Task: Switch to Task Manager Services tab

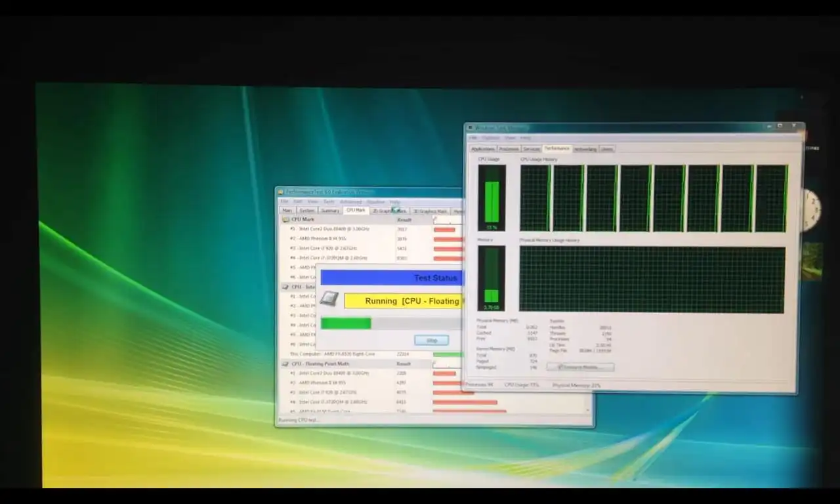Action: [x=532, y=149]
